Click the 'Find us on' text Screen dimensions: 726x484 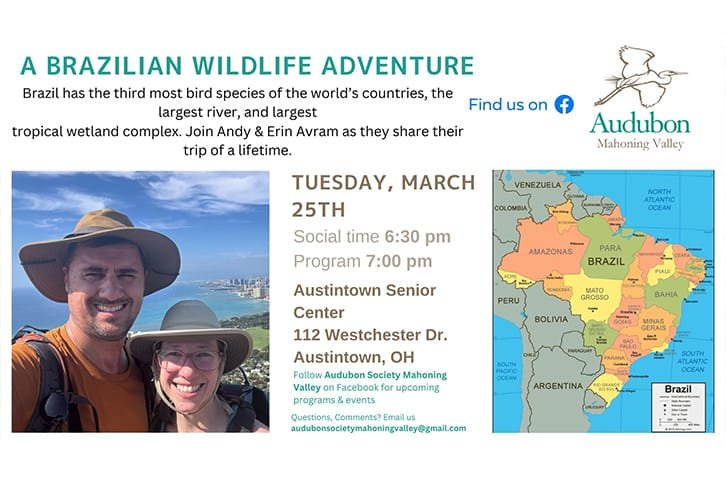(508, 105)
